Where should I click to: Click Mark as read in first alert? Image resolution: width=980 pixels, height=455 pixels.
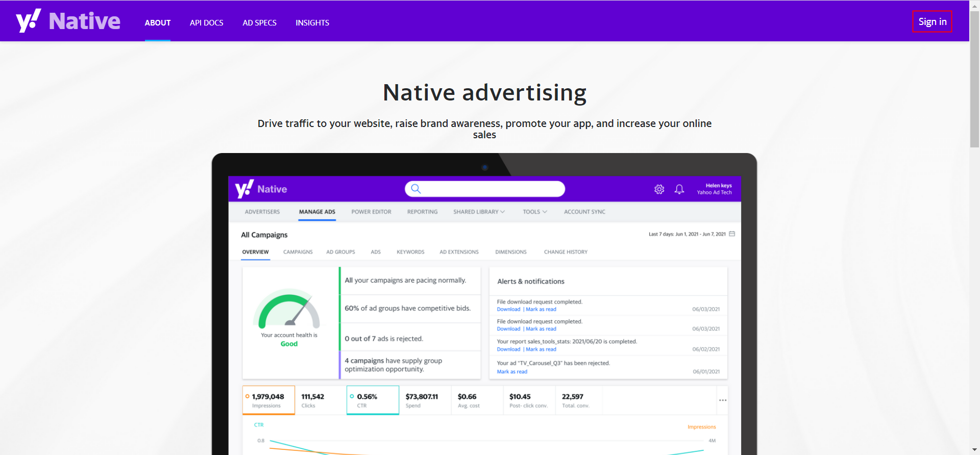coord(541,309)
